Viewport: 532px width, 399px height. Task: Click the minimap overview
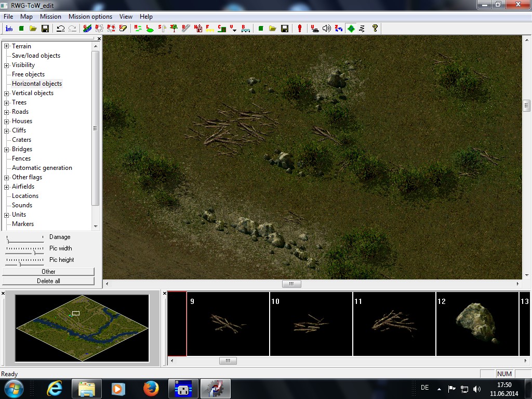(x=82, y=328)
